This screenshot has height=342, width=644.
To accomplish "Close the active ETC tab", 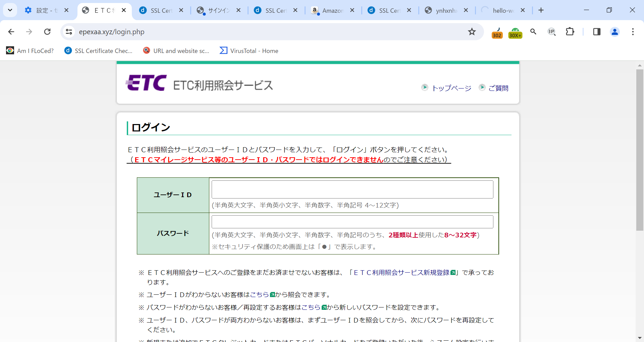I will click(x=124, y=10).
